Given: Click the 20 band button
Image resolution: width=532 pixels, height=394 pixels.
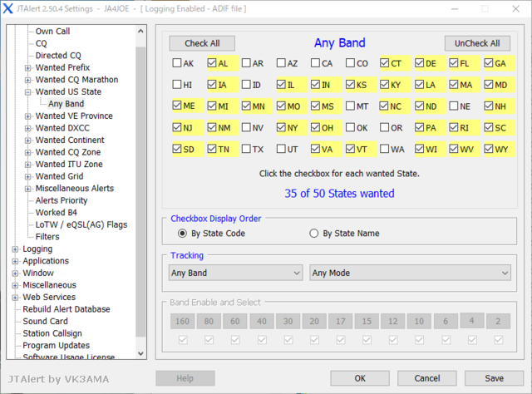Looking at the screenshot, I should (x=314, y=321).
